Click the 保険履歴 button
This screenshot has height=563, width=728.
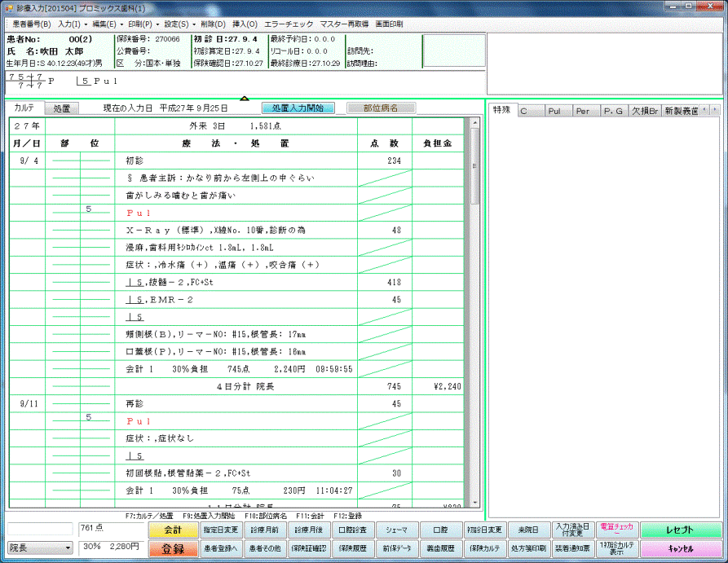353,548
